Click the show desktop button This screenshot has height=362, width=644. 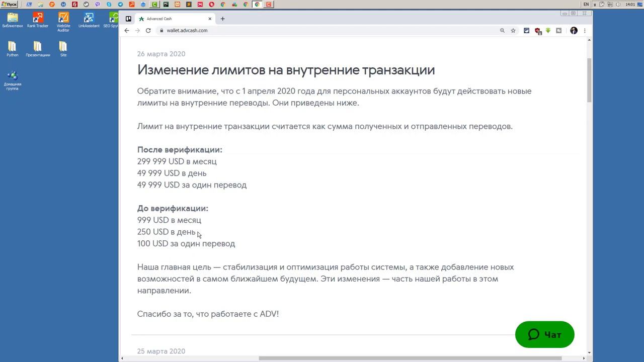point(640,5)
